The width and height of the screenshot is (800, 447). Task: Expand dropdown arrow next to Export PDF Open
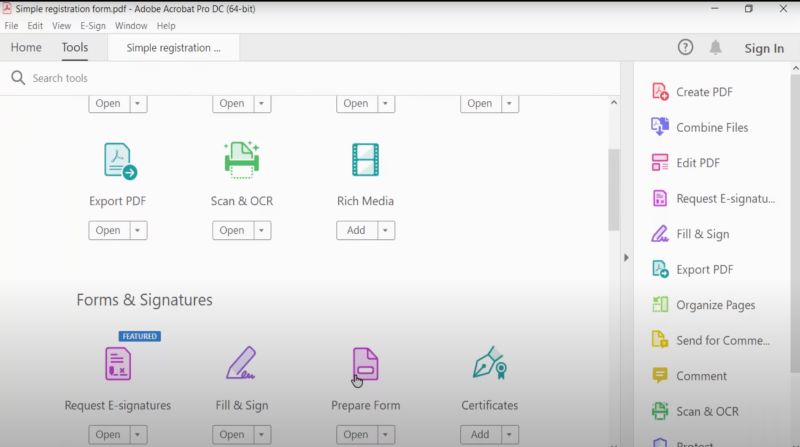138,230
